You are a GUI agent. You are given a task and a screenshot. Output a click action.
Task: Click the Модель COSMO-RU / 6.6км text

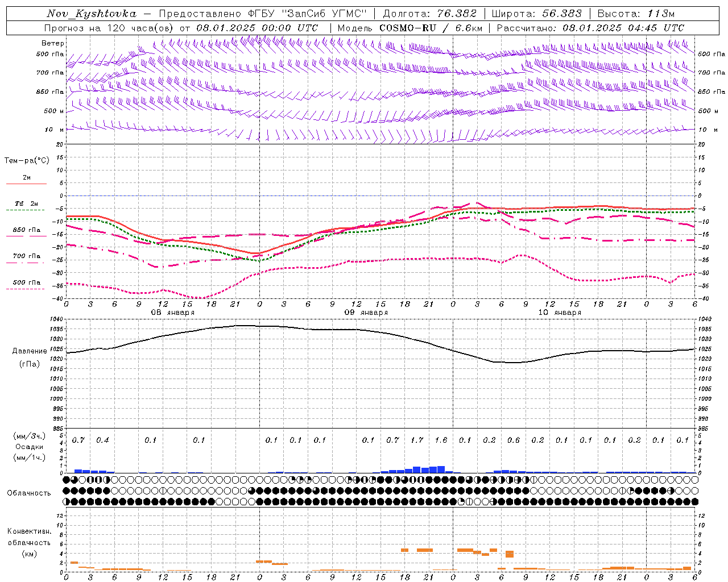[x=410, y=28]
